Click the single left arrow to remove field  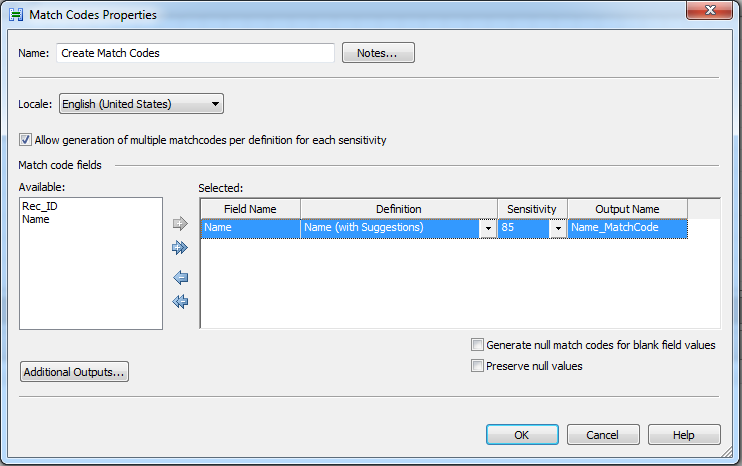point(181,277)
